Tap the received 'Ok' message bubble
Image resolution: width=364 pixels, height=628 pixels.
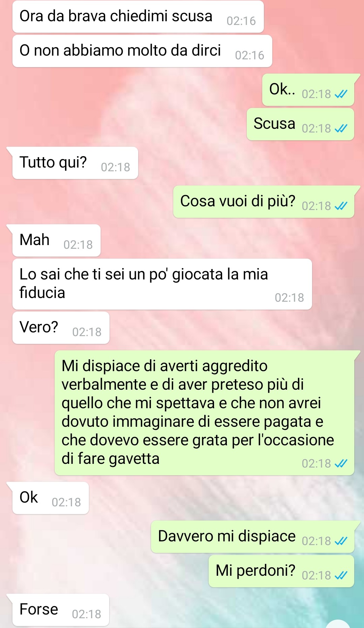(x=51, y=498)
